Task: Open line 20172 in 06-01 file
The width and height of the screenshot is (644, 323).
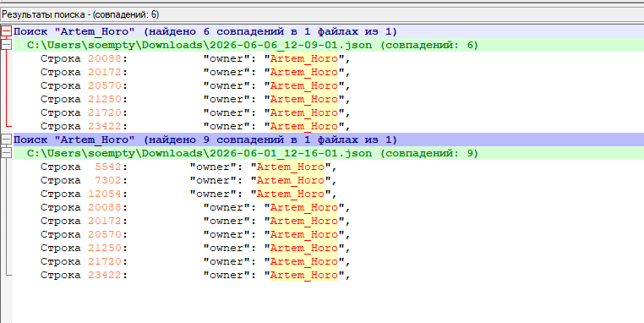Action: [195, 221]
